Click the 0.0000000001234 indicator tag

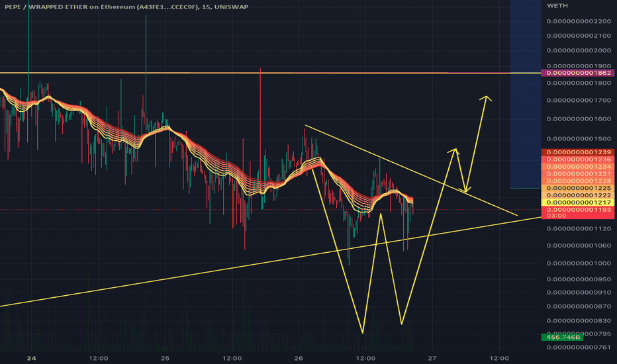[578, 167]
